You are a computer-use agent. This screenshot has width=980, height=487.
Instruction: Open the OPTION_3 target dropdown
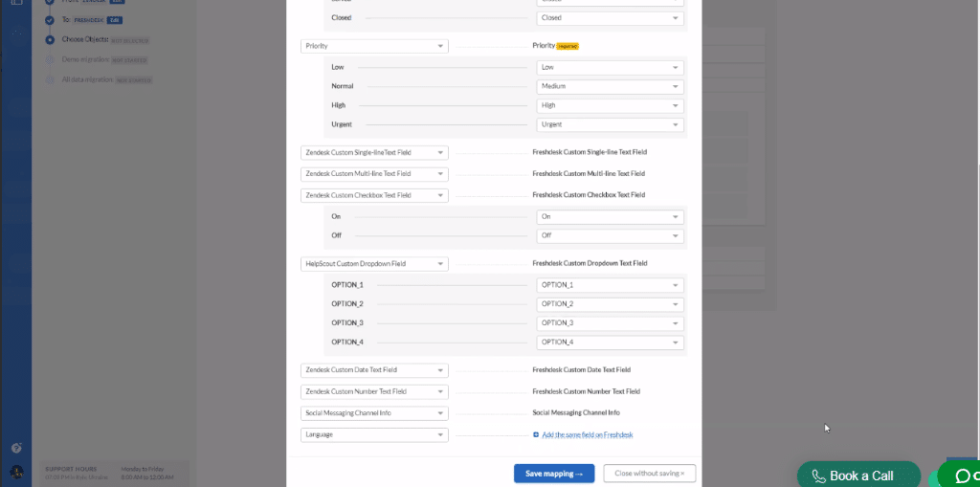[610, 323]
